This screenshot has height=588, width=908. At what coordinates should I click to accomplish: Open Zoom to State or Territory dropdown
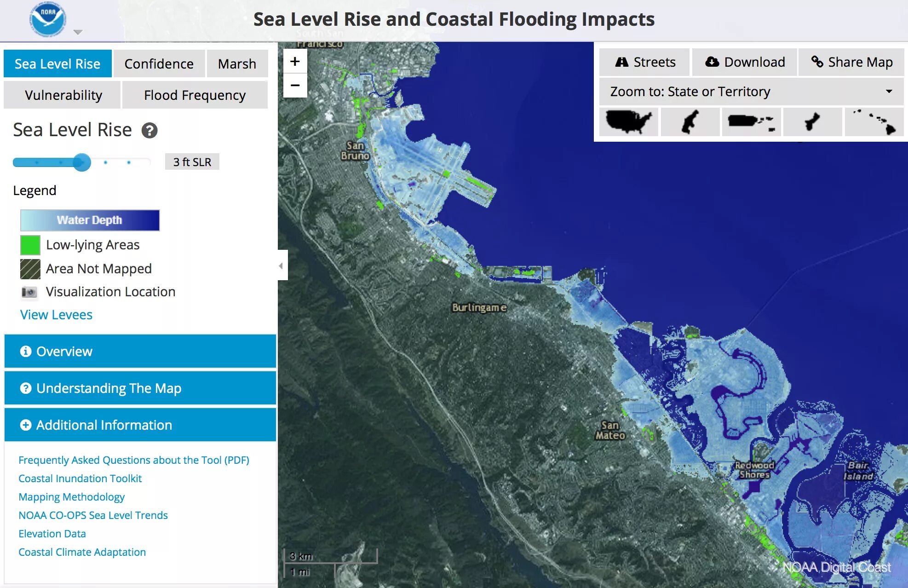pyautogui.click(x=751, y=92)
